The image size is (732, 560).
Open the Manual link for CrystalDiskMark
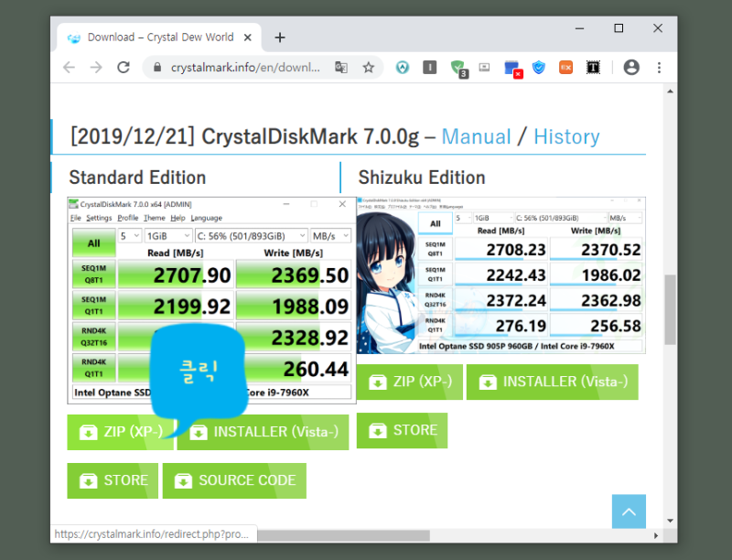point(476,136)
